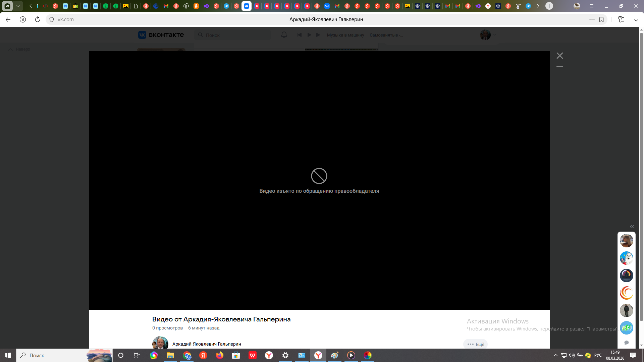
Task: Open the ВКонтакте home logo
Action: click(x=161, y=35)
